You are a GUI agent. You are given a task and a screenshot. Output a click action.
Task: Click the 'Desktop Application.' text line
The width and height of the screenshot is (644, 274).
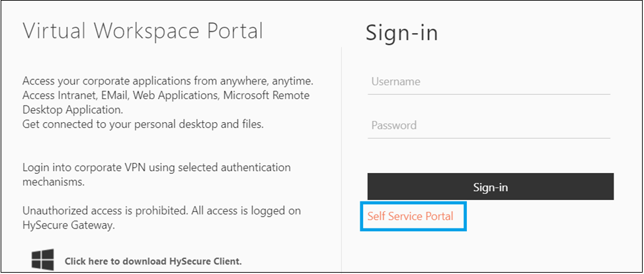pos(72,110)
